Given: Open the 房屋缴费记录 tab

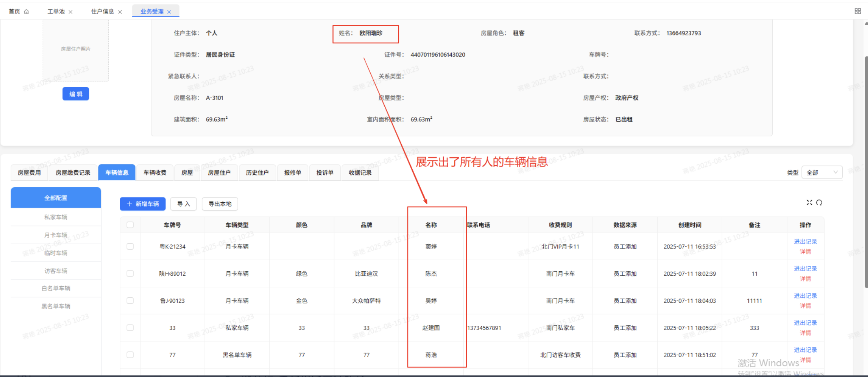Looking at the screenshot, I should [x=73, y=172].
